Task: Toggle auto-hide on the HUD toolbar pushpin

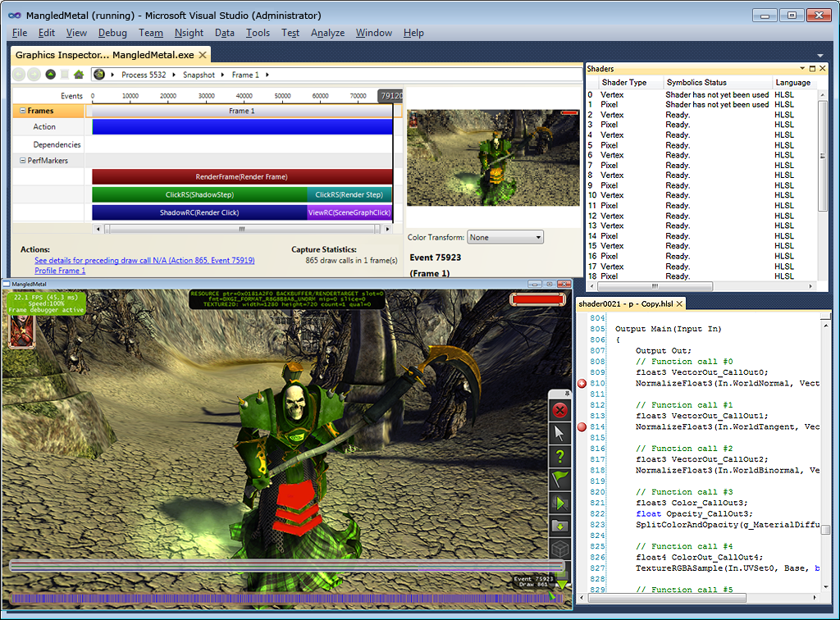Action: click(565, 394)
